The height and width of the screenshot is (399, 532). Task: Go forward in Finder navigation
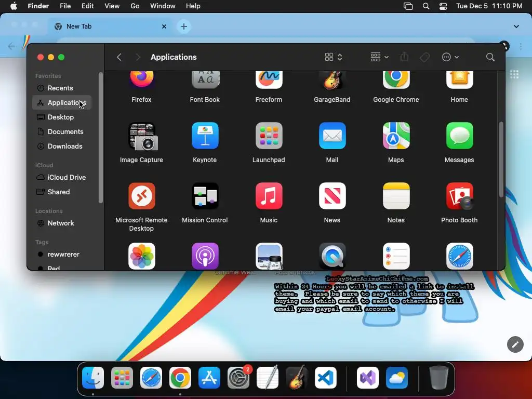[138, 57]
